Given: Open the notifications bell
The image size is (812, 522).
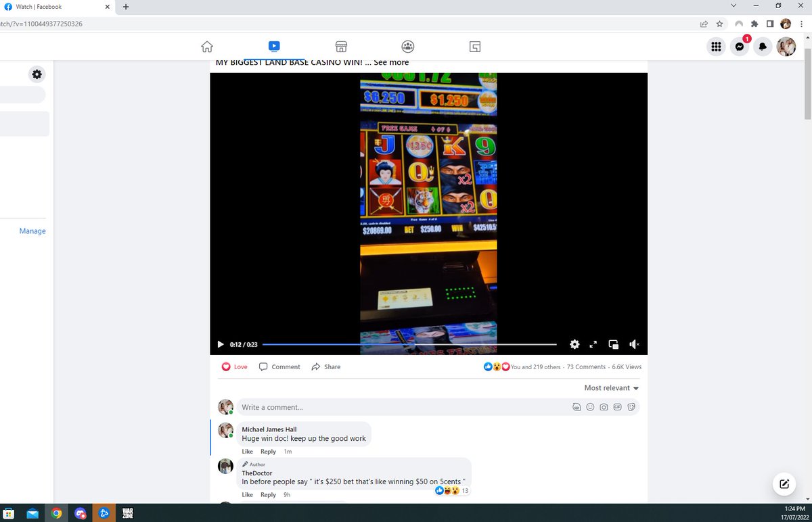Looking at the screenshot, I should (763, 47).
